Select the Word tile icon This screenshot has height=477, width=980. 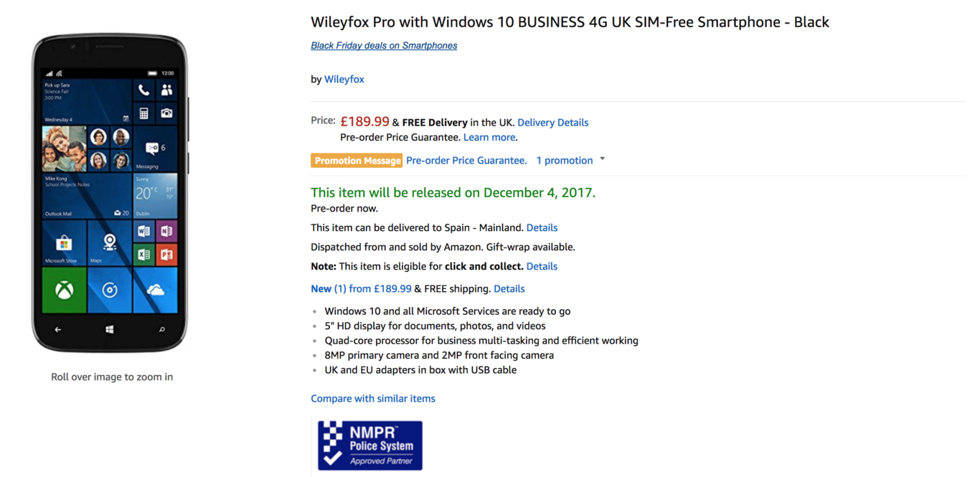point(143,230)
